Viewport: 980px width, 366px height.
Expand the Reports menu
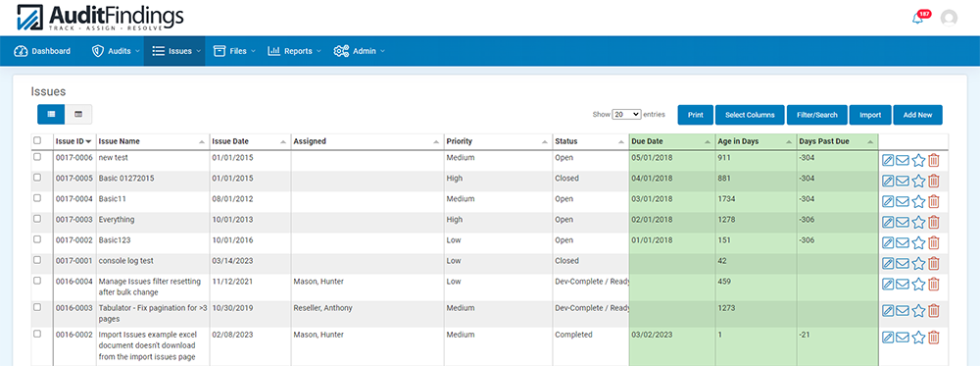(x=294, y=51)
